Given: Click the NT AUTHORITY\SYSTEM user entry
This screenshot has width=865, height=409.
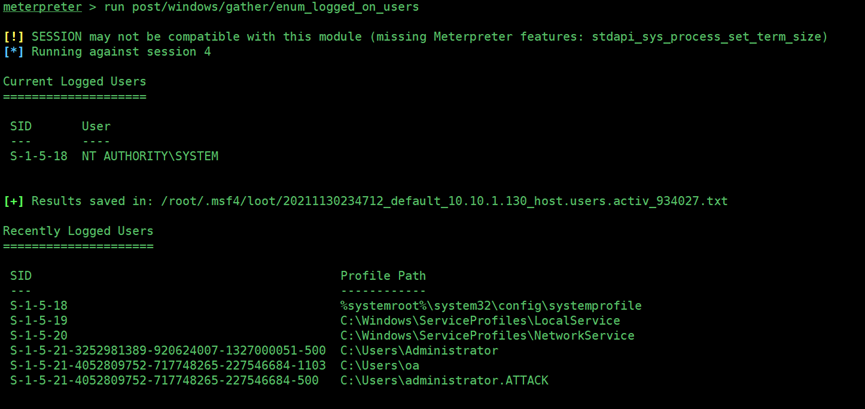Looking at the screenshot, I should tap(150, 156).
